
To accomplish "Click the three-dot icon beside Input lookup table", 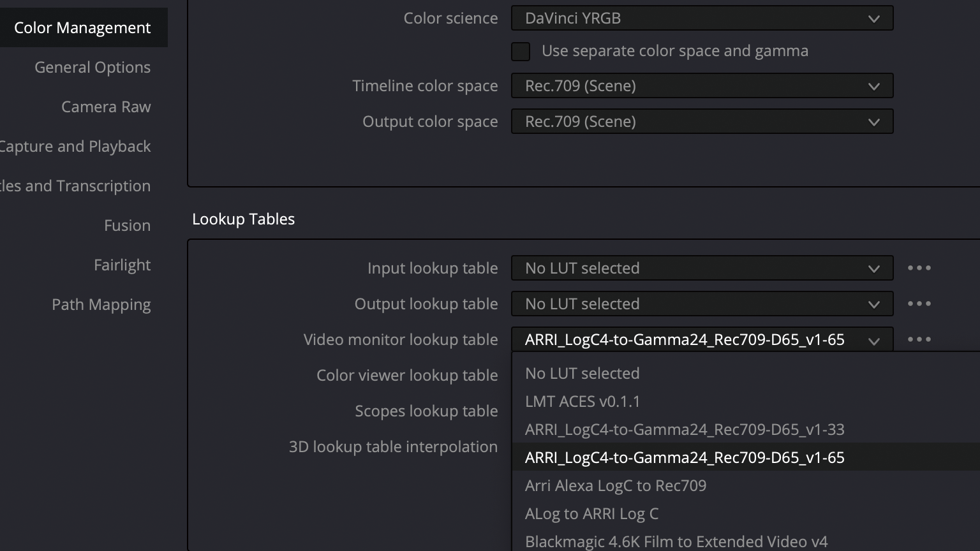I will [x=919, y=268].
